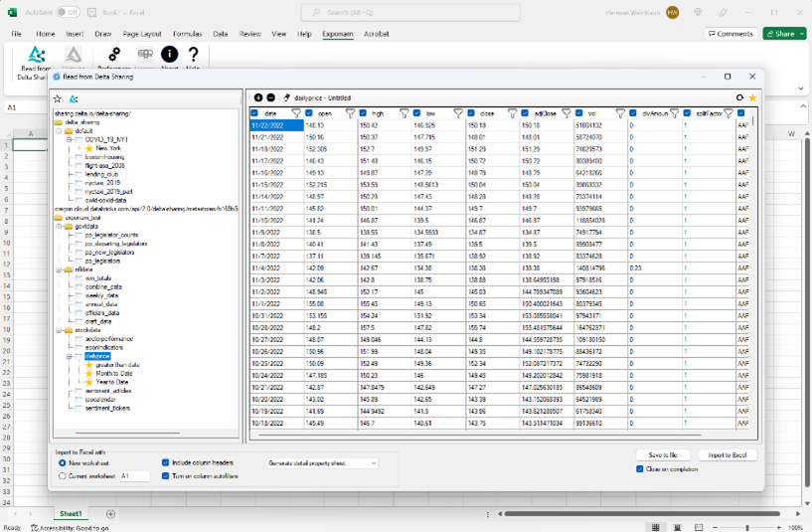Collapse the nfldata folder node
The width and height of the screenshot is (812, 532).
pyautogui.click(x=59, y=269)
